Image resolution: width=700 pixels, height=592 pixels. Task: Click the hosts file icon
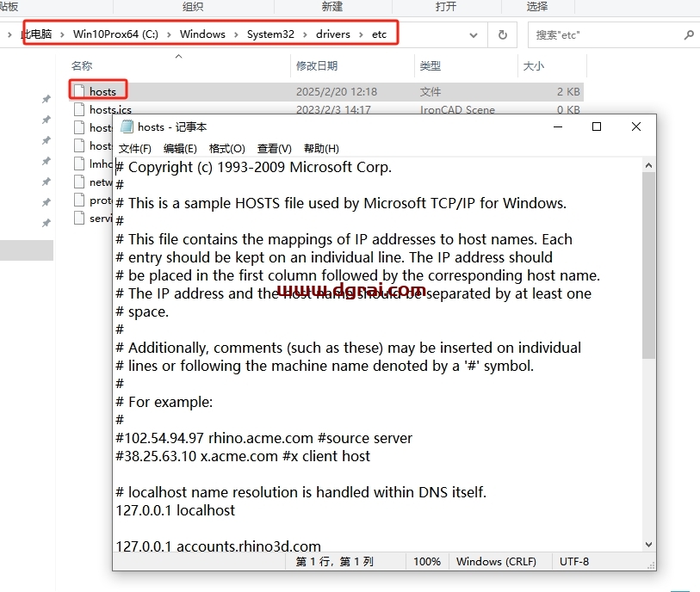tap(79, 91)
